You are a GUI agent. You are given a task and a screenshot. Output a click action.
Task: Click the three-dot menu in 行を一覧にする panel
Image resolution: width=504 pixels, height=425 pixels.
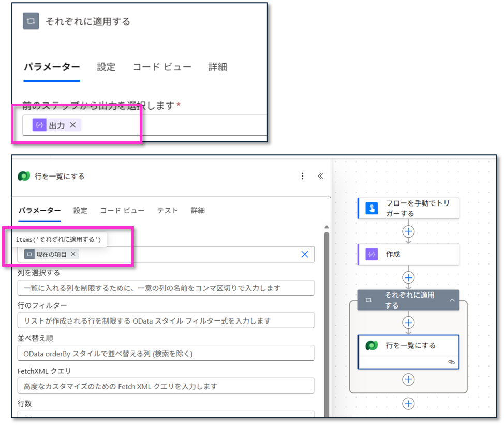[x=303, y=176]
